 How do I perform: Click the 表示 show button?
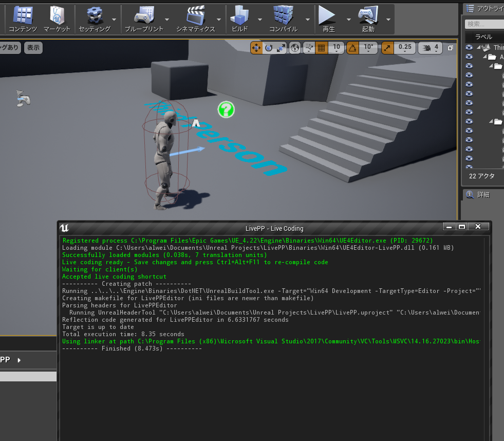[x=33, y=48]
